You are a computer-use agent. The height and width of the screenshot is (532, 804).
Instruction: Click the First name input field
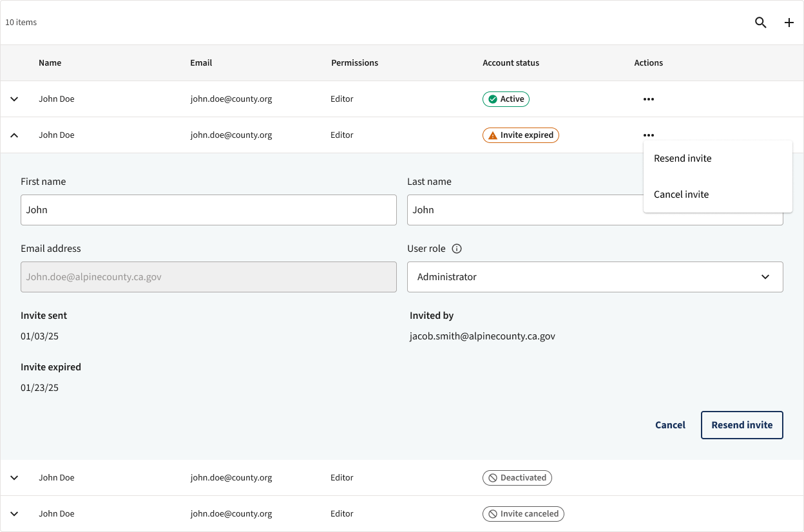click(208, 210)
